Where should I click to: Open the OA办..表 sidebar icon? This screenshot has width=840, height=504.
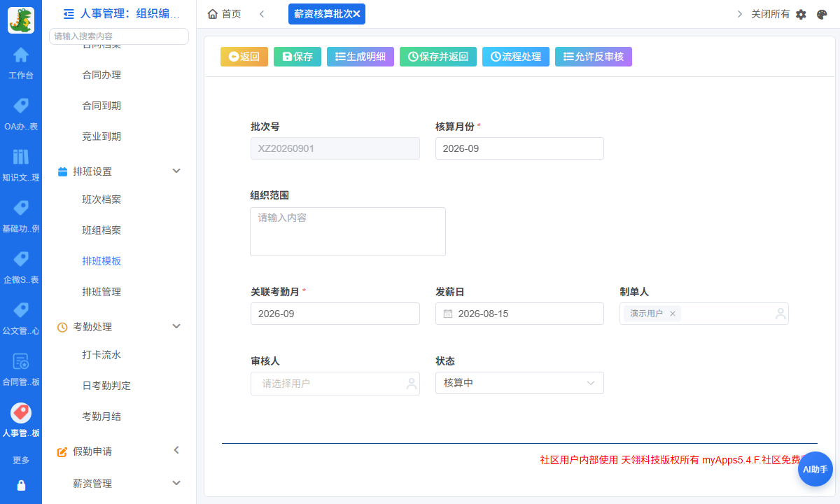21,106
